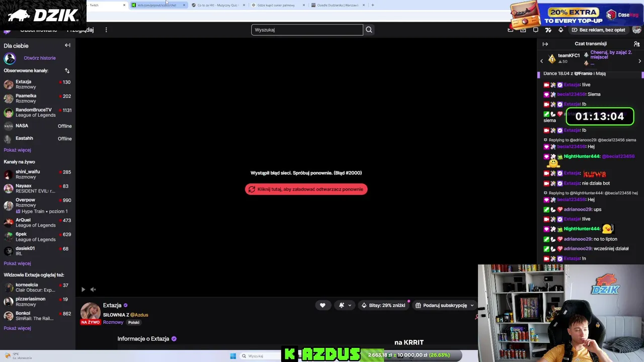Open the ArQuel League of Legends channel
Viewport: 644px width, 362px height.
[38, 222]
